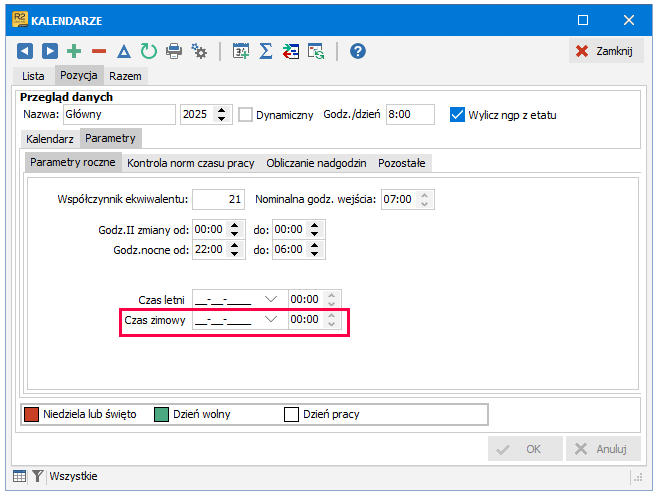Open the Parametry sub-tab
The width and height of the screenshot is (663, 499).
[110, 138]
